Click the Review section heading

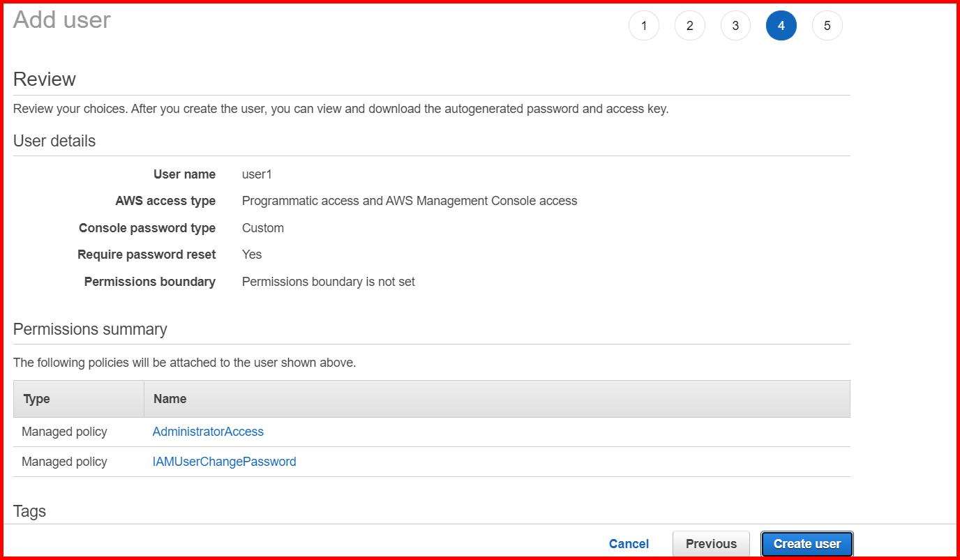click(44, 79)
